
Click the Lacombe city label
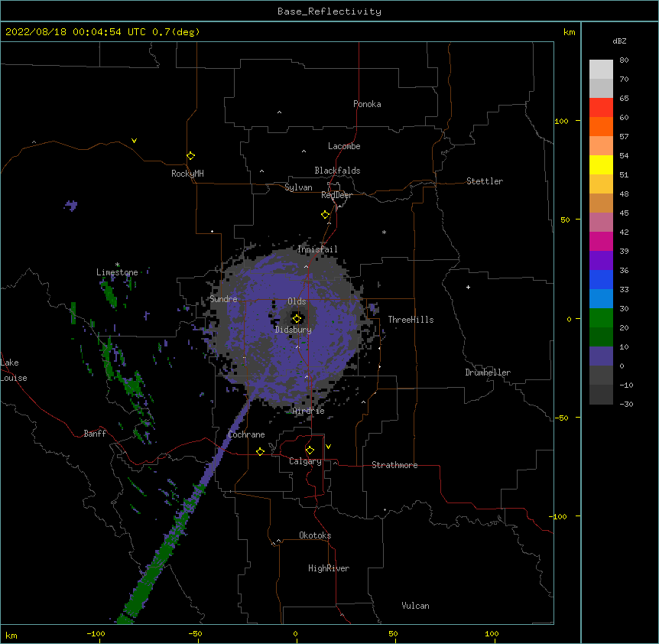344,146
